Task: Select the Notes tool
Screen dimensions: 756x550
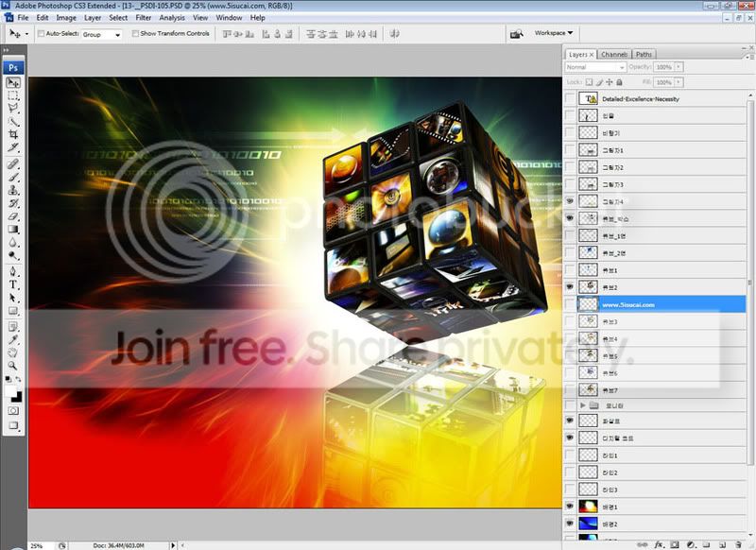Action: [x=13, y=327]
